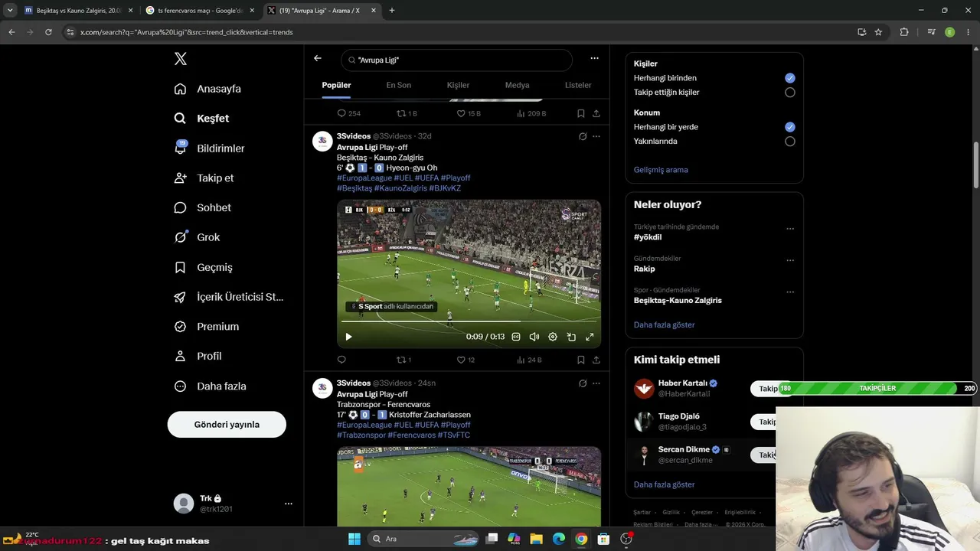
Task: Switch to Beşiktaş vs Kauno Zalgiris browser tab
Action: (78, 11)
